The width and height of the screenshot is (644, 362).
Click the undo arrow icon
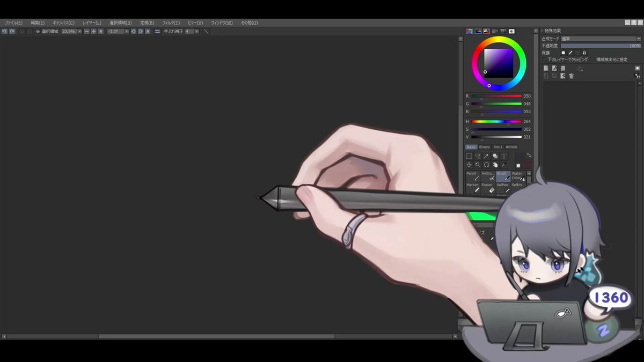tap(4, 31)
